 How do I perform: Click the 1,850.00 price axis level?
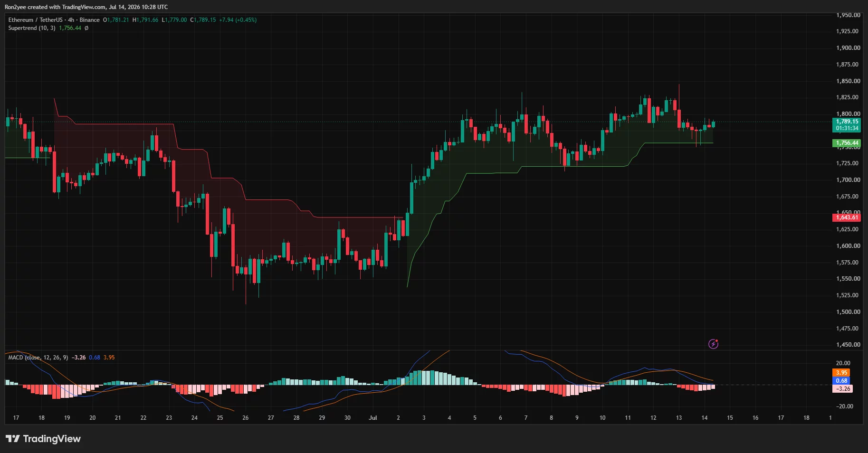pyautogui.click(x=848, y=81)
